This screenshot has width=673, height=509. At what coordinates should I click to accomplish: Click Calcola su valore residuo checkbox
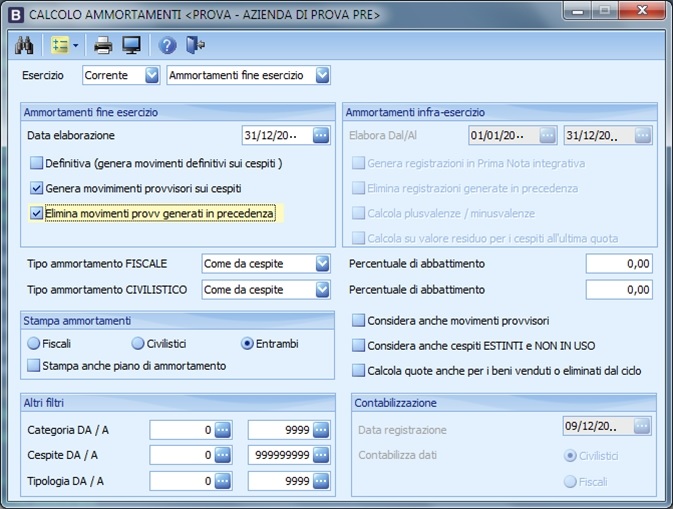click(358, 238)
